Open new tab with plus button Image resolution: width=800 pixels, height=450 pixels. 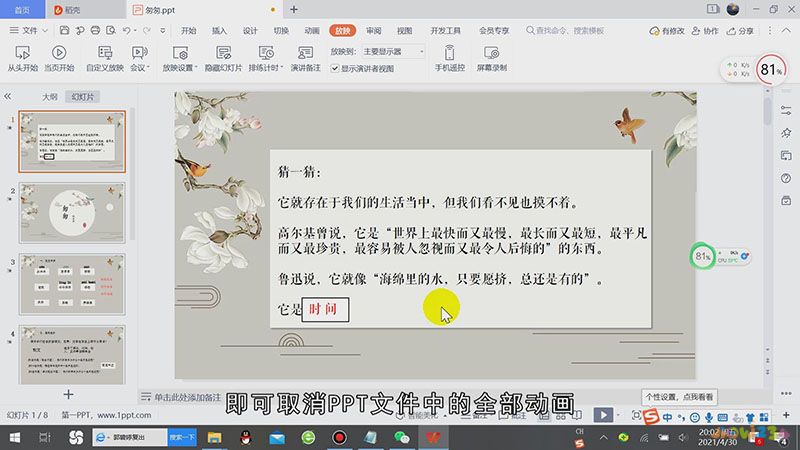(x=294, y=10)
